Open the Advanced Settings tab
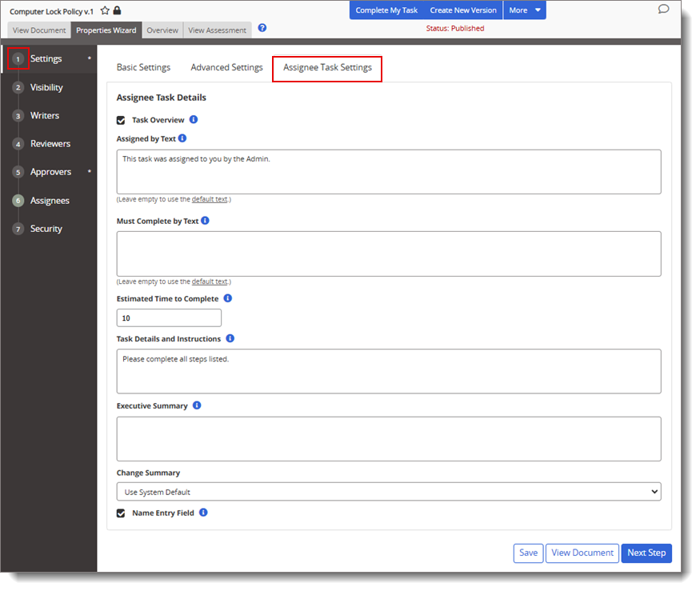The width and height of the screenshot is (700, 591). (x=226, y=67)
